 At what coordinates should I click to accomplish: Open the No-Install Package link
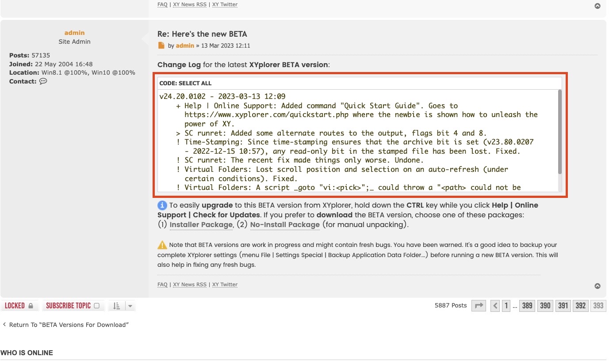[x=285, y=225]
